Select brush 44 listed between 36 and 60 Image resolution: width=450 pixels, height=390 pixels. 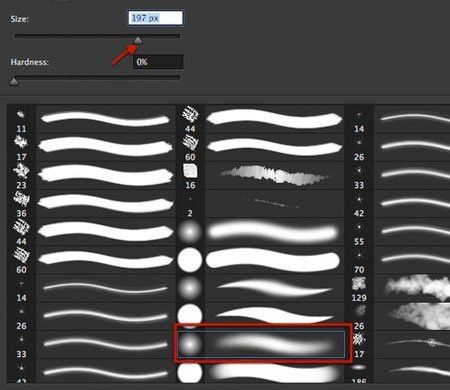tap(91, 232)
